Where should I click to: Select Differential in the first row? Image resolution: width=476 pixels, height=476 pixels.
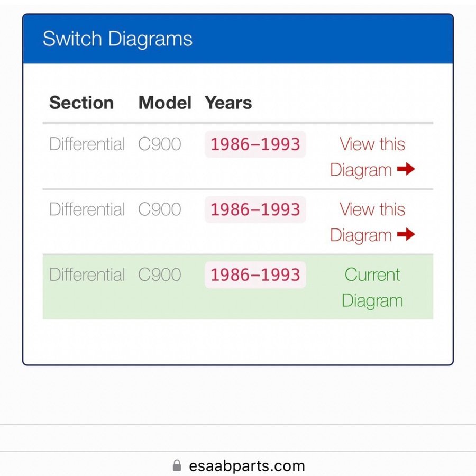click(x=87, y=144)
